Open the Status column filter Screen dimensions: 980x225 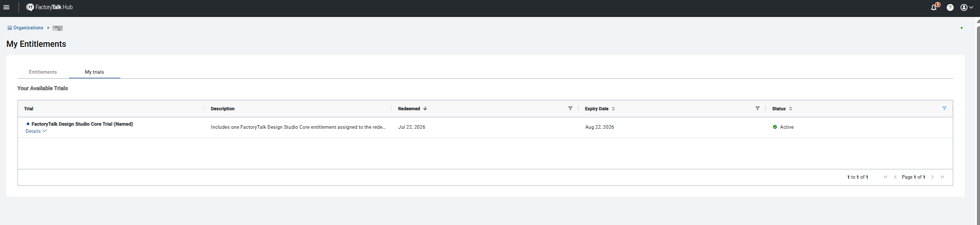tap(945, 109)
